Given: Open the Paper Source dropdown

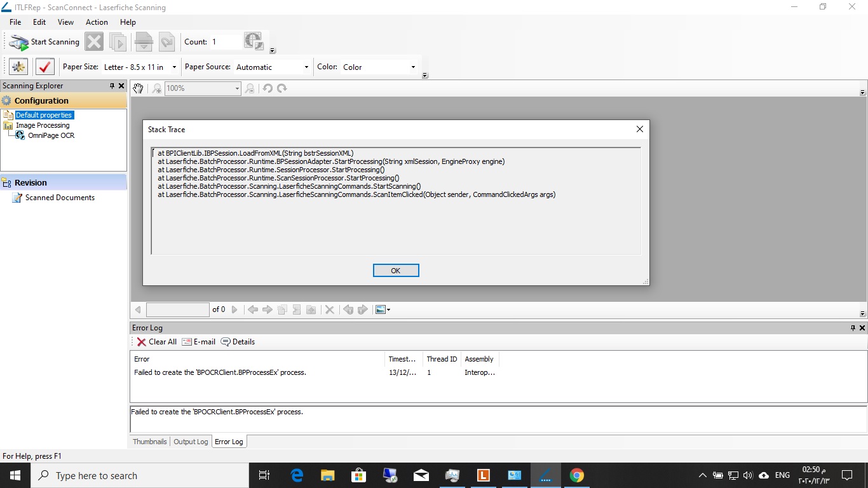Looking at the screenshot, I should 306,67.
